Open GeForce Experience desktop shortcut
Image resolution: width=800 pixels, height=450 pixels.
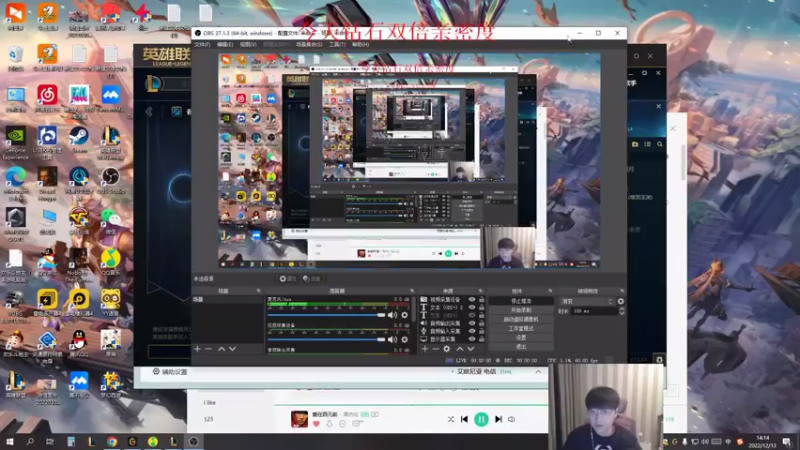coord(16,143)
